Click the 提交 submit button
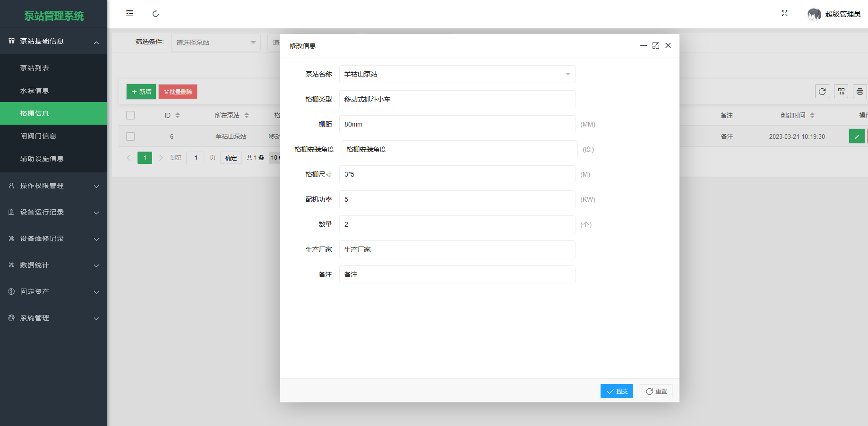The width and height of the screenshot is (868, 426). 617,391
